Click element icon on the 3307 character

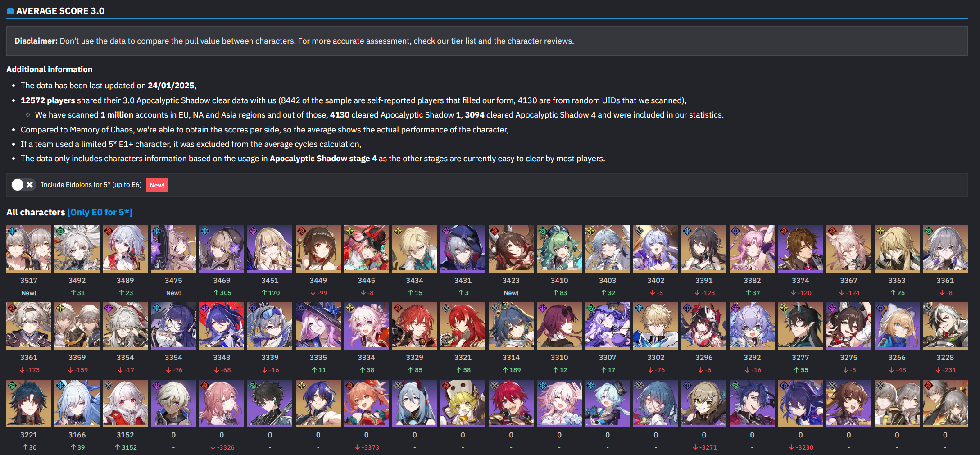click(x=590, y=308)
